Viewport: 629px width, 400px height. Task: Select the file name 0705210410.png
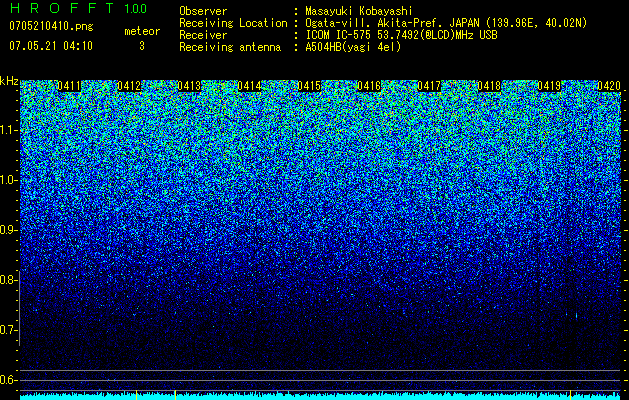point(51,26)
